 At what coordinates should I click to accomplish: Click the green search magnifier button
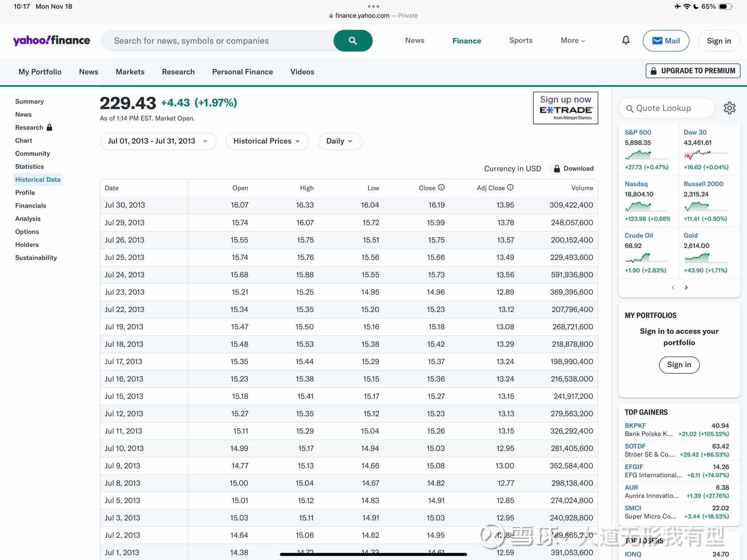353,40
